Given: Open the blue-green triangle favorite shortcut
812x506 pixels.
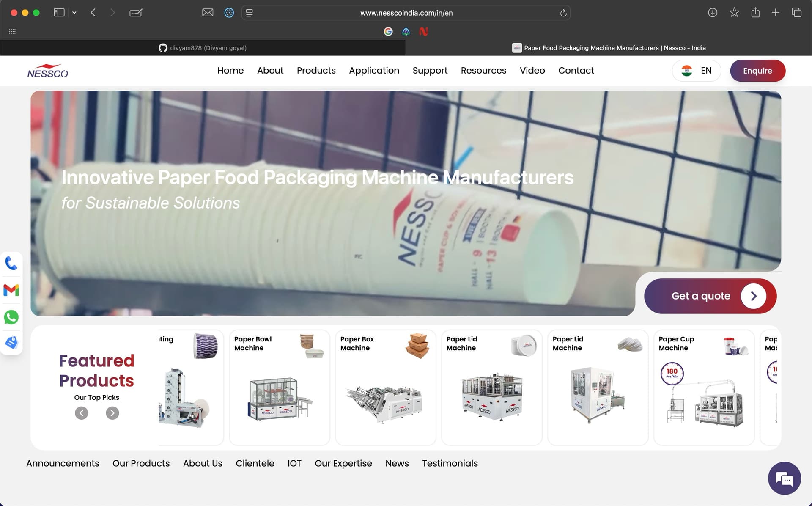Looking at the screenshot, I should pos(406,31).
